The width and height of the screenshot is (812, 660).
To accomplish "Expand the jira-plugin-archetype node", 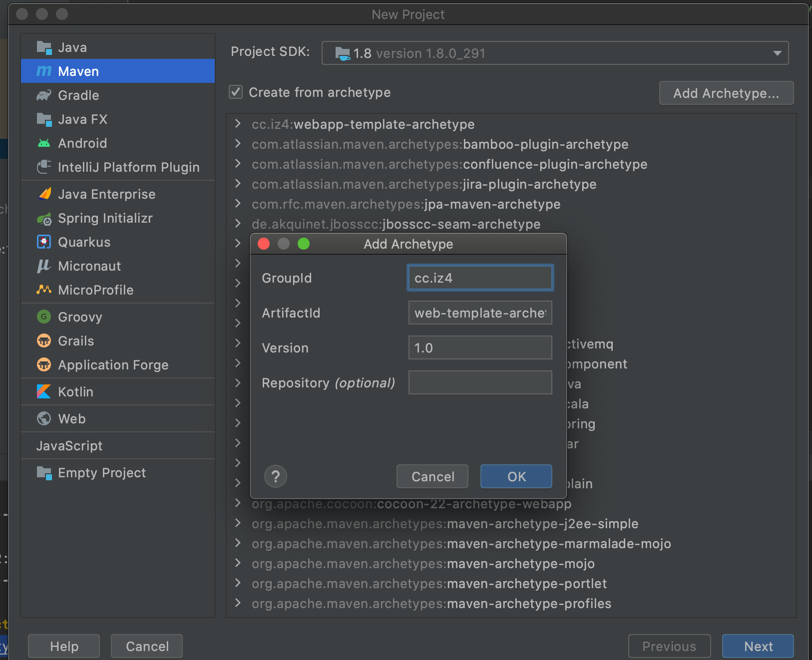I will (x=238, y=184).
